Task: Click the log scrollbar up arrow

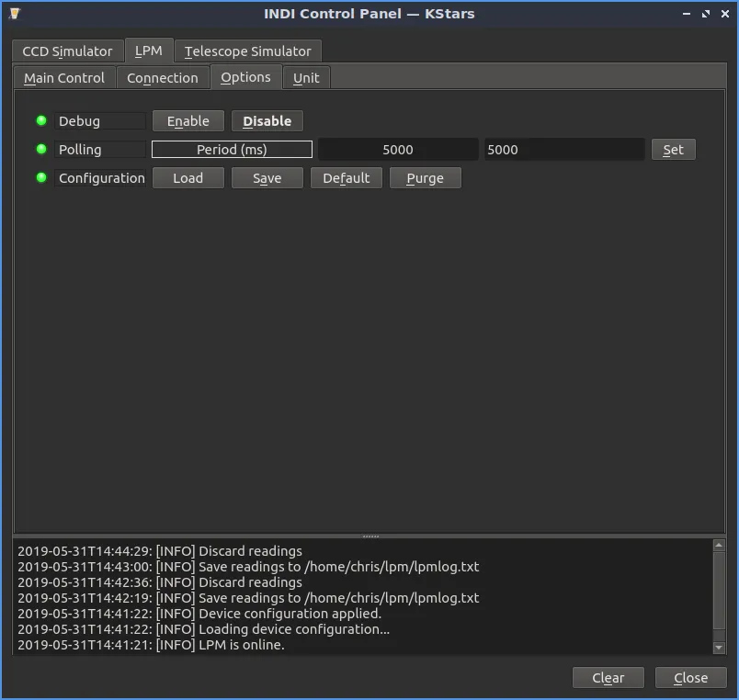Action: coord(719,546)
